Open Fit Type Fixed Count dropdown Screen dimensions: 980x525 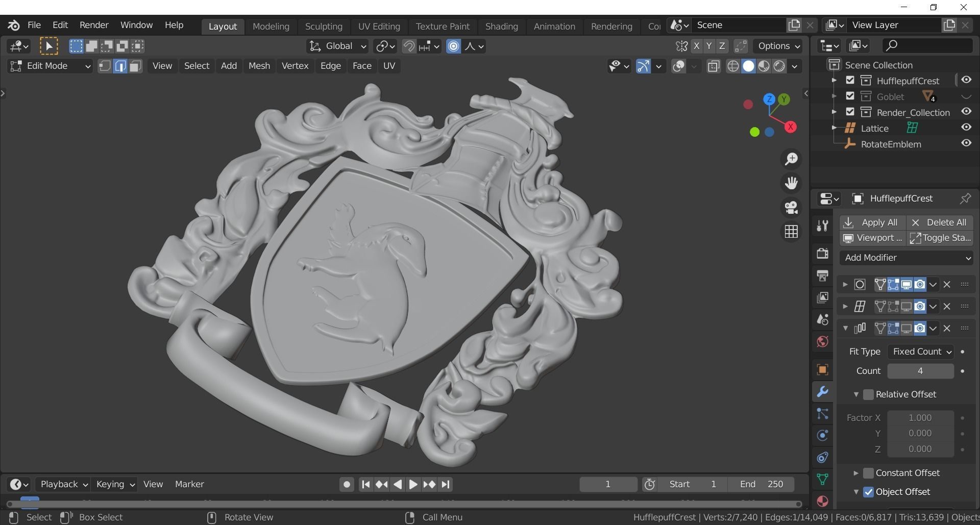[921, 352]
